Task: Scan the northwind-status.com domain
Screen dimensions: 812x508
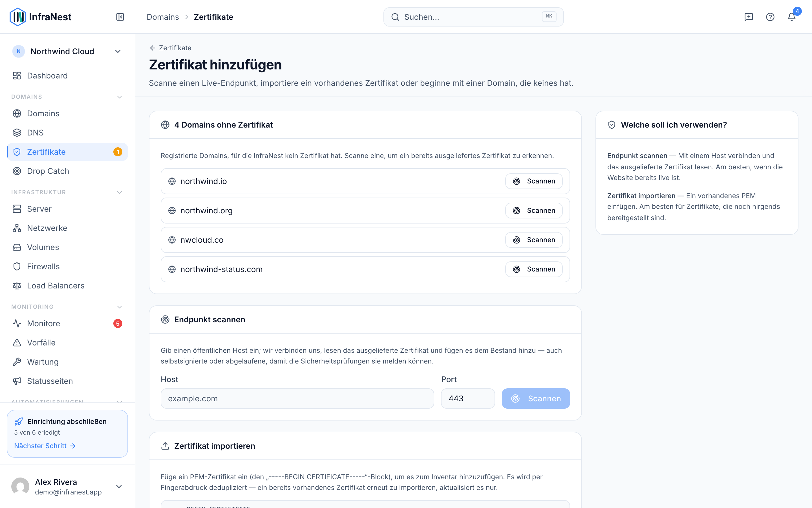Action: [x=534, y=269]
